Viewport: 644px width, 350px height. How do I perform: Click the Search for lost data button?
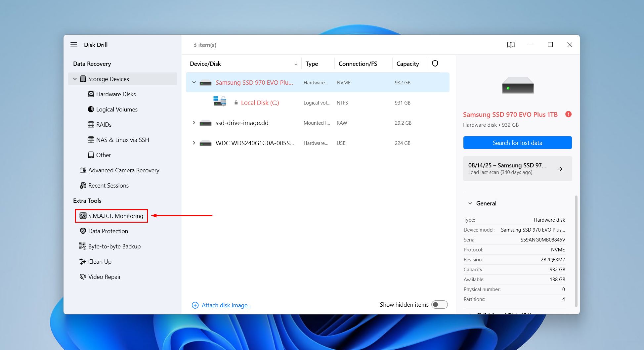[518, 143]
